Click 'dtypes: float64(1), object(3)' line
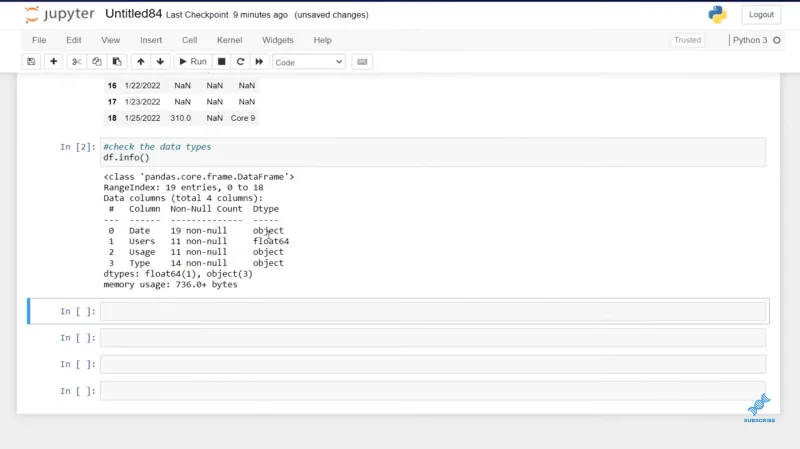The height and width of the screenshot is (449, 800). tap(178, 274)
